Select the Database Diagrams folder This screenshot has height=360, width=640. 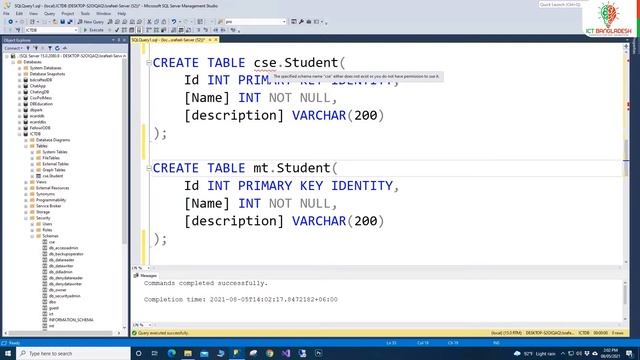point(53,140)
